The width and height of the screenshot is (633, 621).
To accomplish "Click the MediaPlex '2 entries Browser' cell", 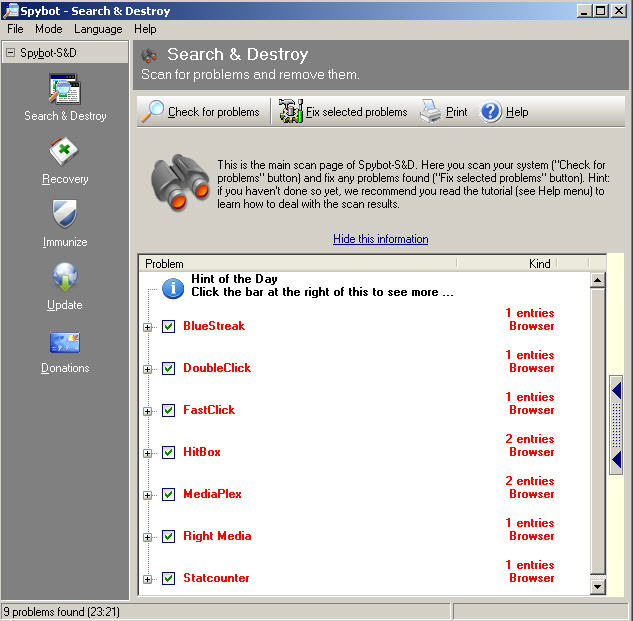I will (x=530, y=487).
